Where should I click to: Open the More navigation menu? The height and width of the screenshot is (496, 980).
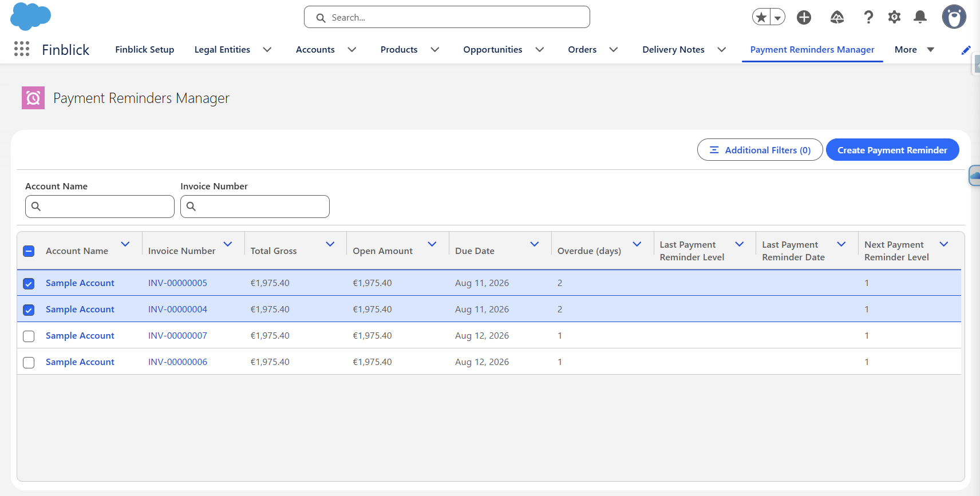point(915,50)
